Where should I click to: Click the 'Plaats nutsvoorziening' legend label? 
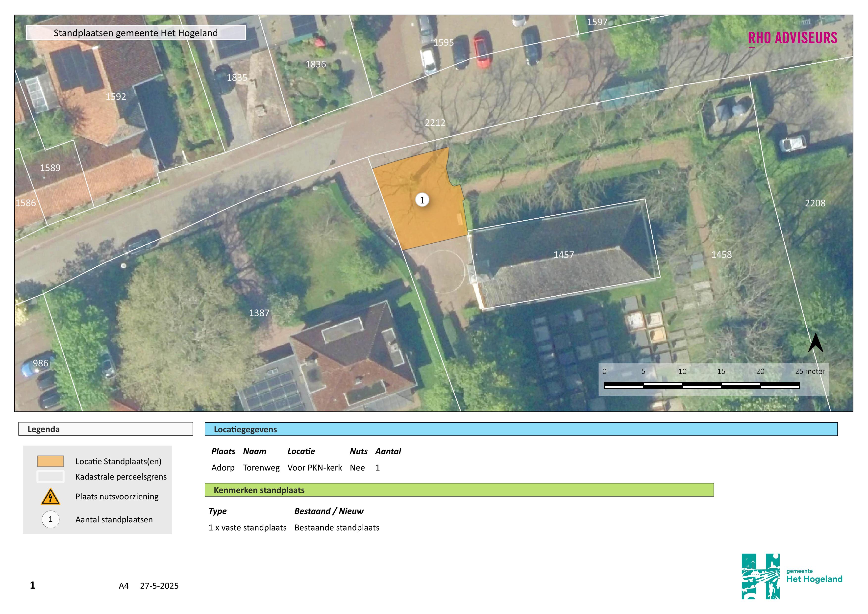(x=117, y=497)
